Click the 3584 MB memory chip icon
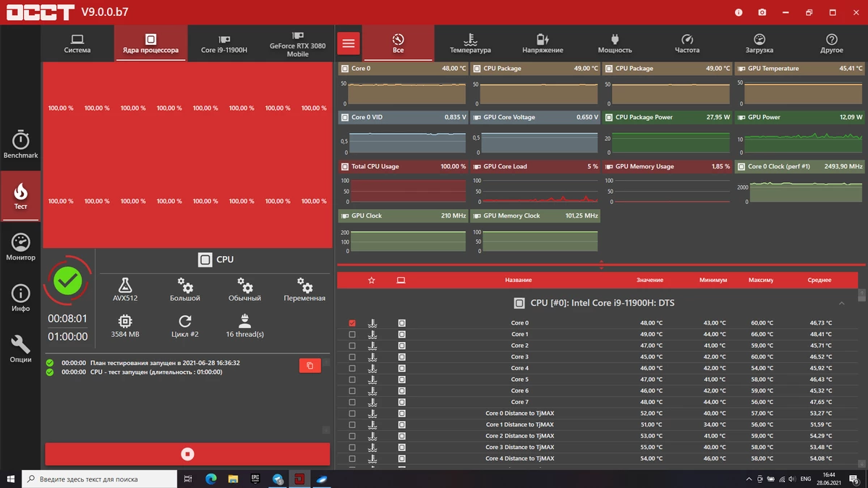Screen dimensions: 868x488 coord(125,321)
